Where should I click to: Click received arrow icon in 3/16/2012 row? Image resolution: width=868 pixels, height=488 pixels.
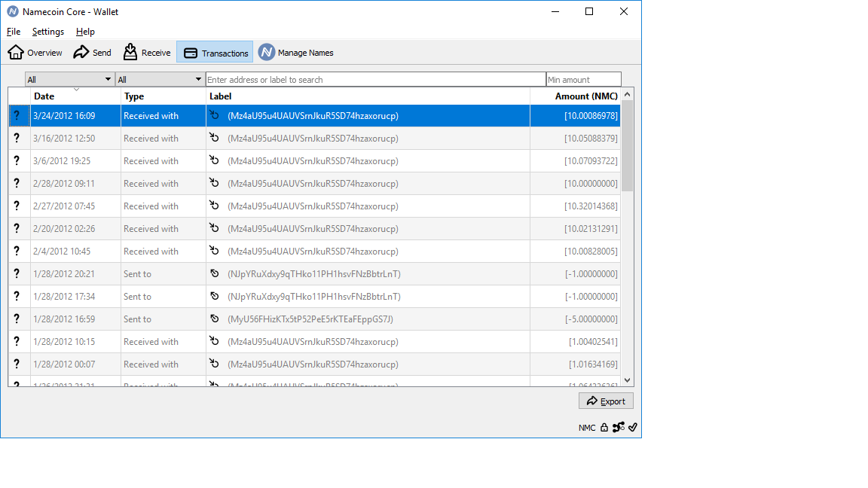point(214,138)
